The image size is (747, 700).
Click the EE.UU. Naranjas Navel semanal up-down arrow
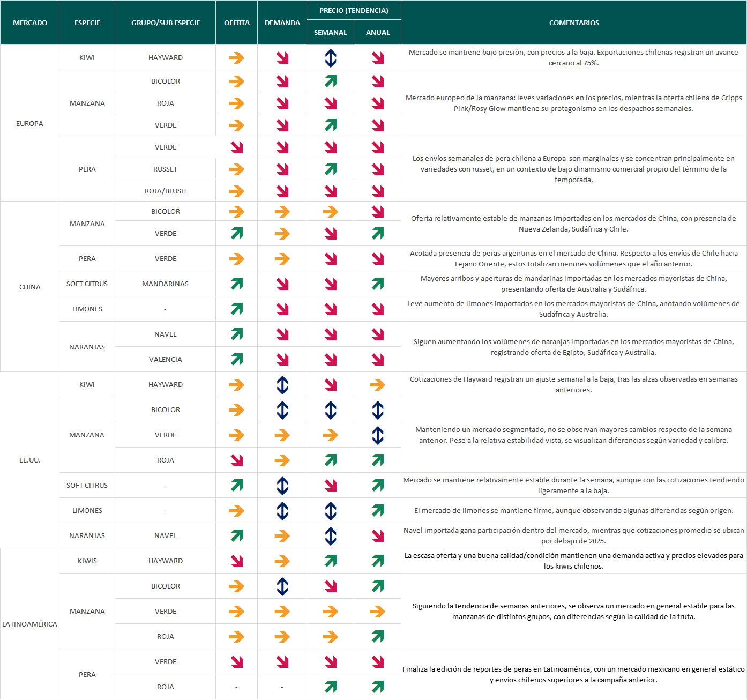coord(331,536)
